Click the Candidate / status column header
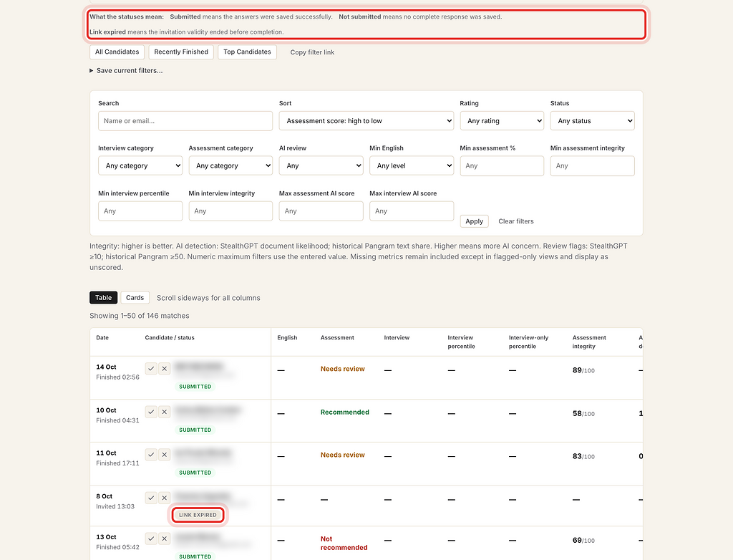Viewport: 733px width, 560px height. (x=170, y=338)
